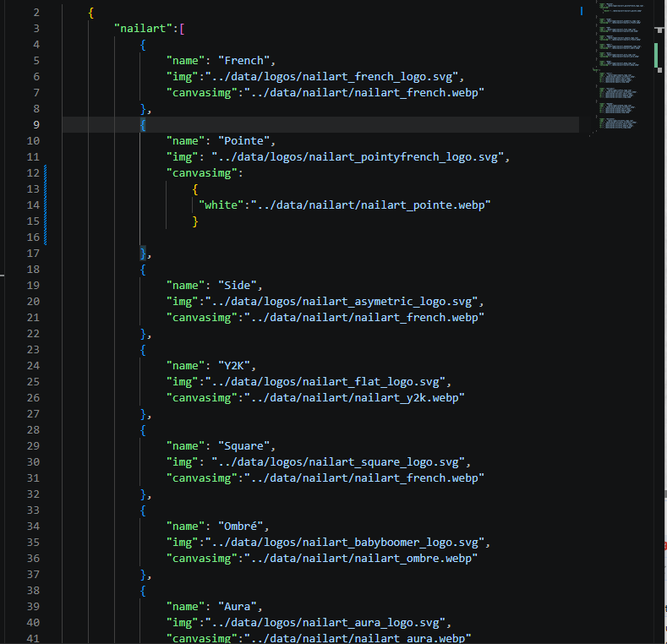Click the nailart_pointyfrench_logo.svg path string
This screenshot has width=667, height=644.
(358, 157)
